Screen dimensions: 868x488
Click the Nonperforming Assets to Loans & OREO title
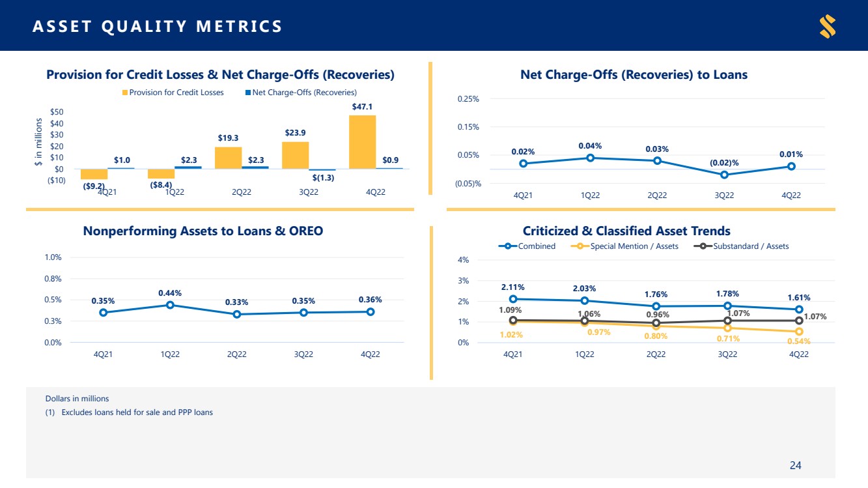tap(203, 231)
